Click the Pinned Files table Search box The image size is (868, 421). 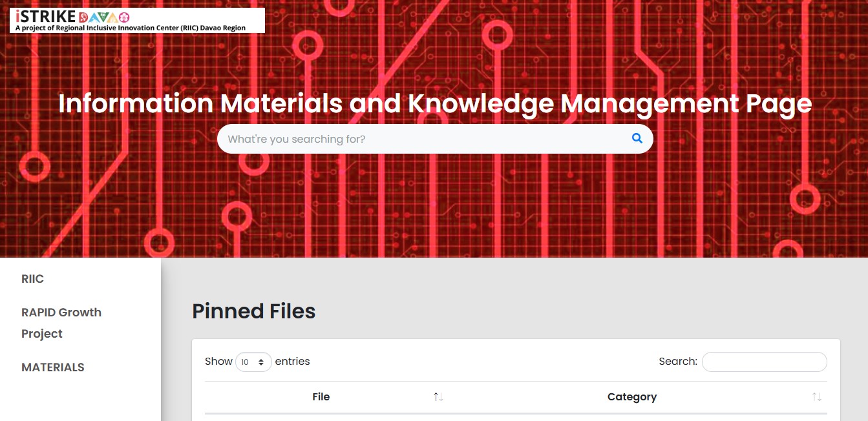tap(764, 362)
